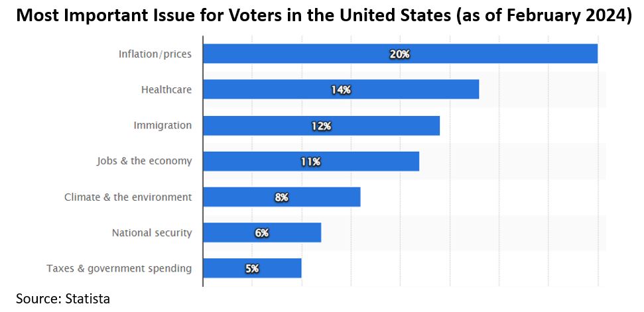This screenshot has height=312, width=644.
Task: Click the 14% data label
Action: tap(342, 90)
